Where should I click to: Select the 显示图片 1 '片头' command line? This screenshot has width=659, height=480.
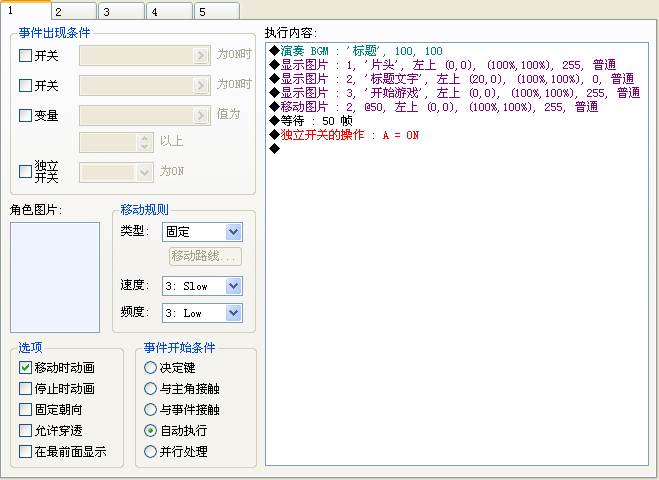442,65
